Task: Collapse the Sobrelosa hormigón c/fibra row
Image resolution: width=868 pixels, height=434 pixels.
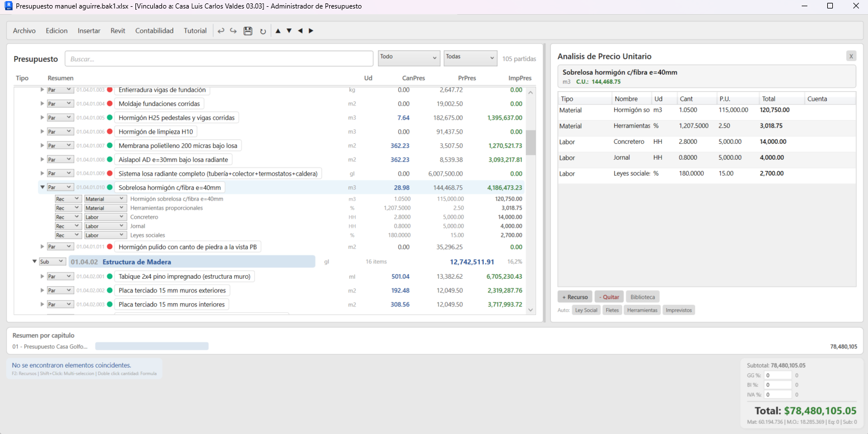Action: [x=42, y=187]
